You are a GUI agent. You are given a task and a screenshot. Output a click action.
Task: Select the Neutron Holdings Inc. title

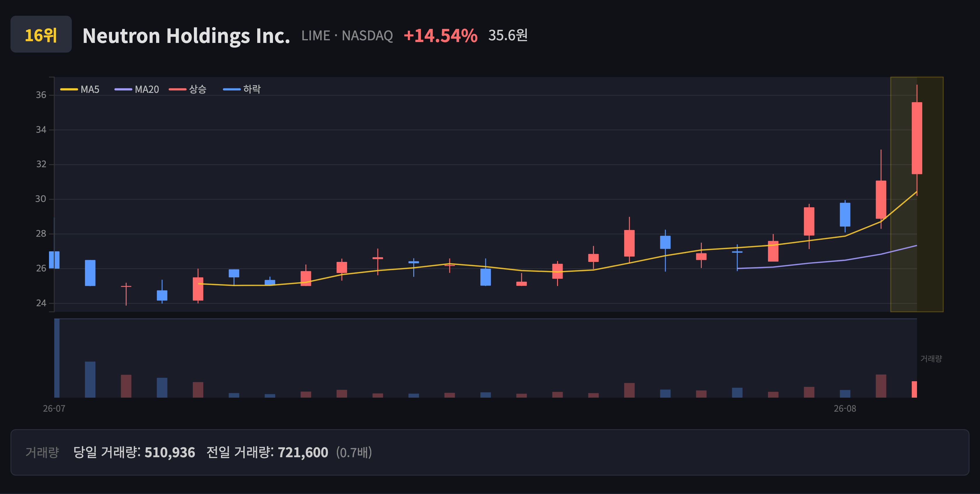click(186, 36)
